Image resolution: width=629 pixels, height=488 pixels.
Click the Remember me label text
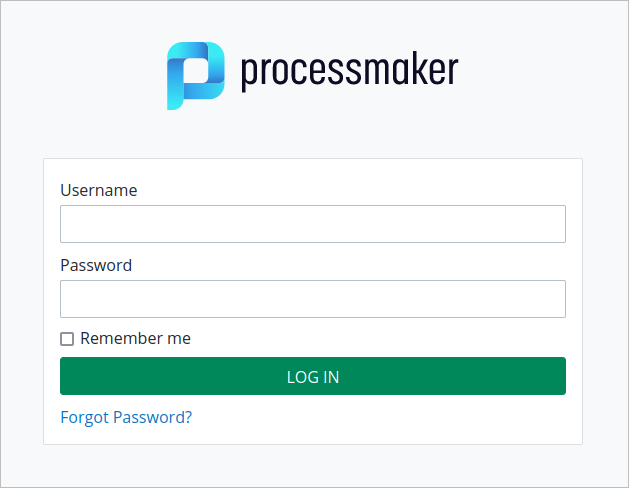pyautogui.click(x=135, y=339)
